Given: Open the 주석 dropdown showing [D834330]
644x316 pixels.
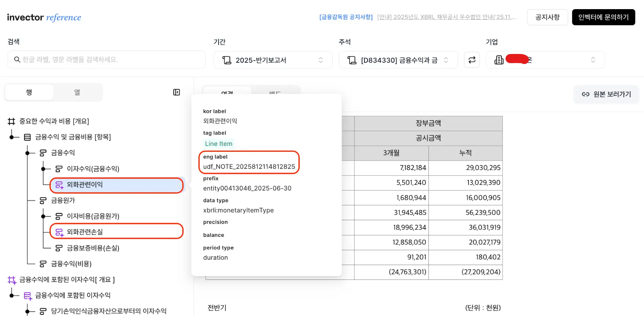Looking at the screenshot, I should (x=398, y=60).
